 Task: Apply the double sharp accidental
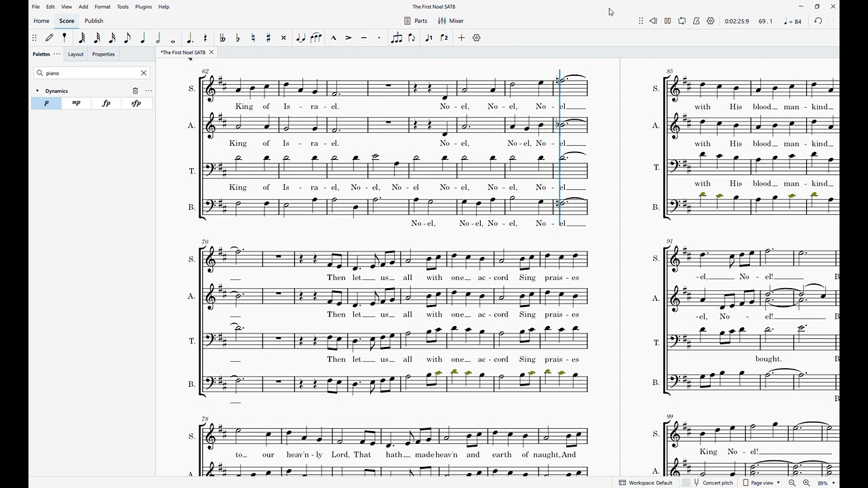tap(283, 38)
